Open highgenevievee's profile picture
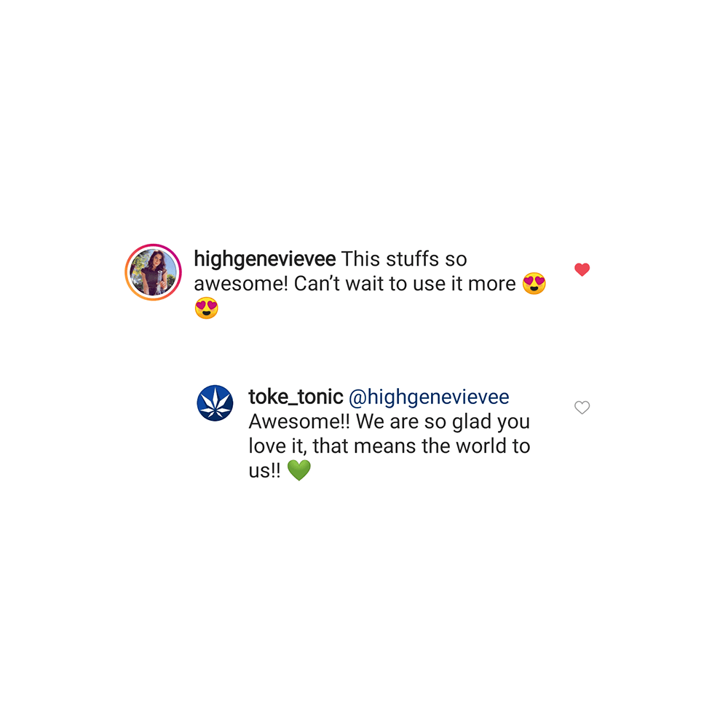The width and height of the screenshot is (728, 728). 153,272
